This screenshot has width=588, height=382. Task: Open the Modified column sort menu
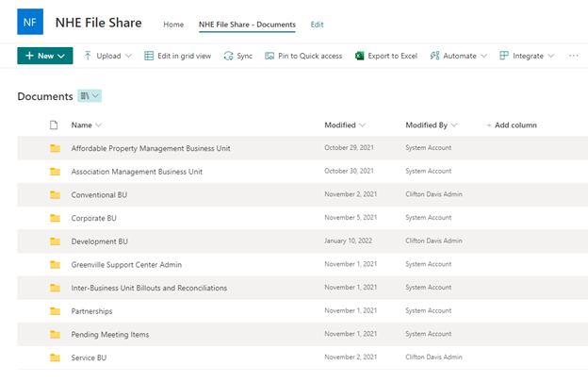(362, 125)
